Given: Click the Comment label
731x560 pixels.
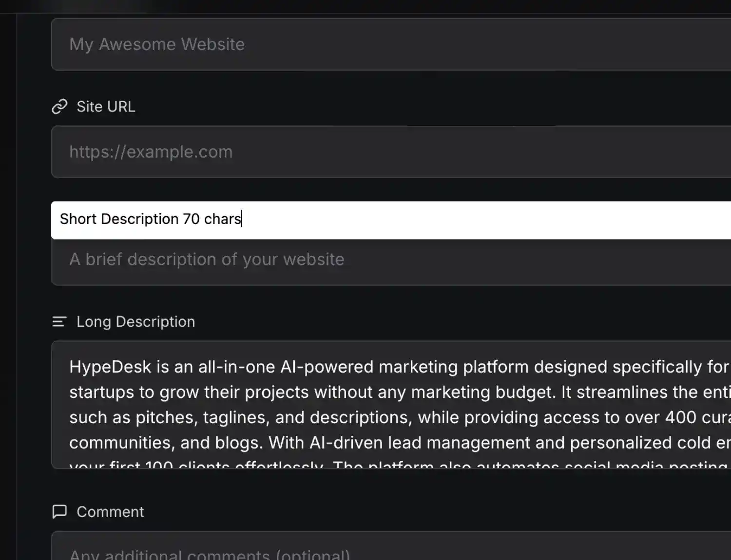Looking at the screenshot, I should click(x=110, y=511).
